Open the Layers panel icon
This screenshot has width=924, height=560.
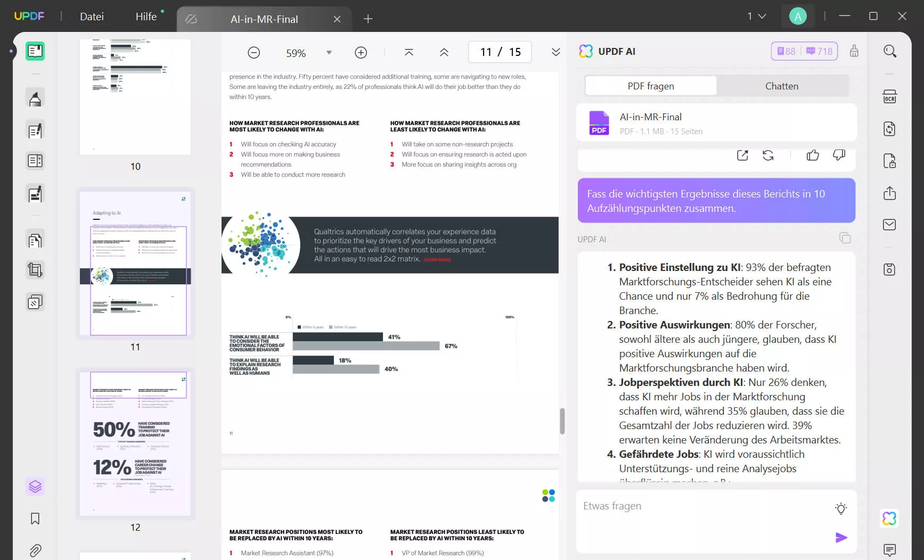pos(35,487)
